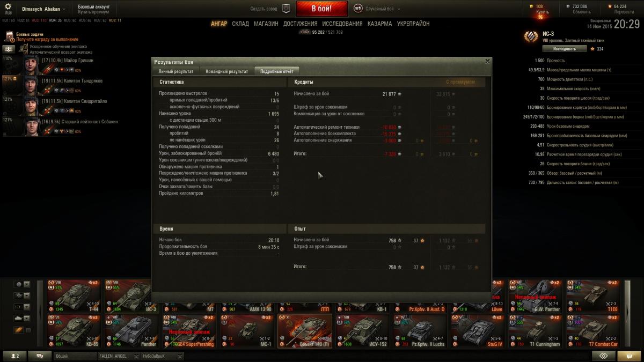Image resolution: width=644 pixels, height=362 pixels.
Task: Enable Ускоренное обучение экипажа checkbox
Action: 26,47
